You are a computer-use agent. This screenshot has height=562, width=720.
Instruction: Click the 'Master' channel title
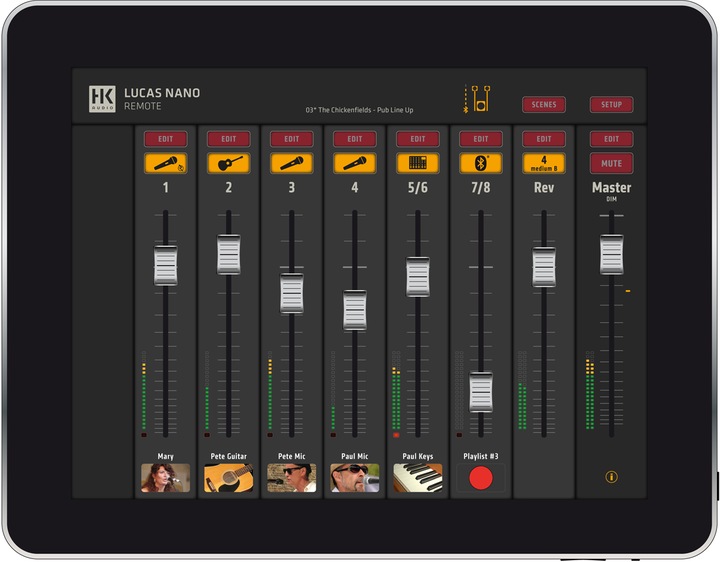[x=611, y=187]
